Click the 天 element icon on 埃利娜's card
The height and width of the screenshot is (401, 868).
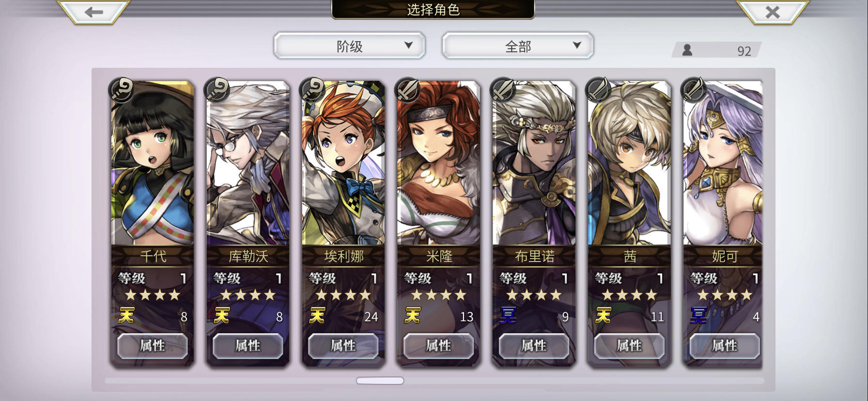317,316
